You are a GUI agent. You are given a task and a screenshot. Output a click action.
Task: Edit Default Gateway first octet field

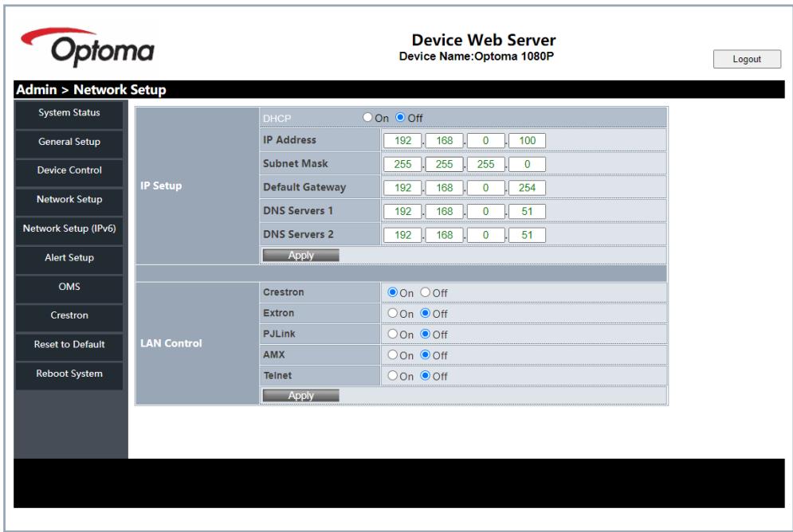click(x=402, y=188)
